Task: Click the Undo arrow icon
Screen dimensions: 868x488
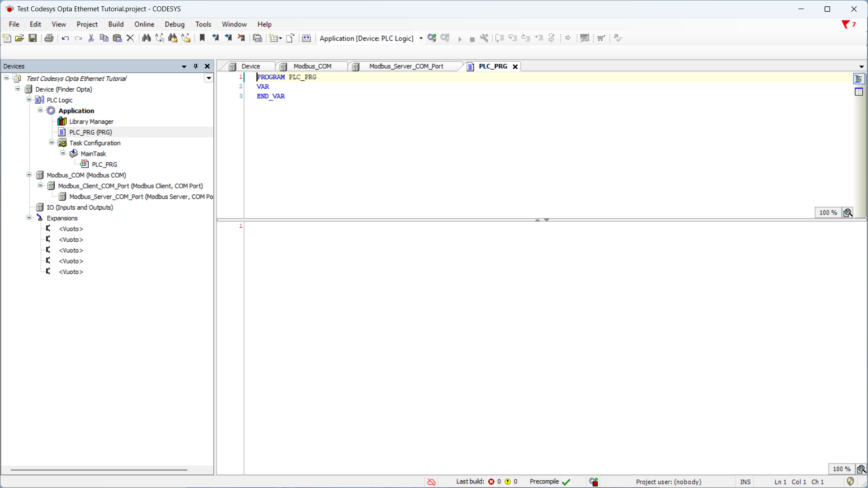Action: [x=65, y=38]
